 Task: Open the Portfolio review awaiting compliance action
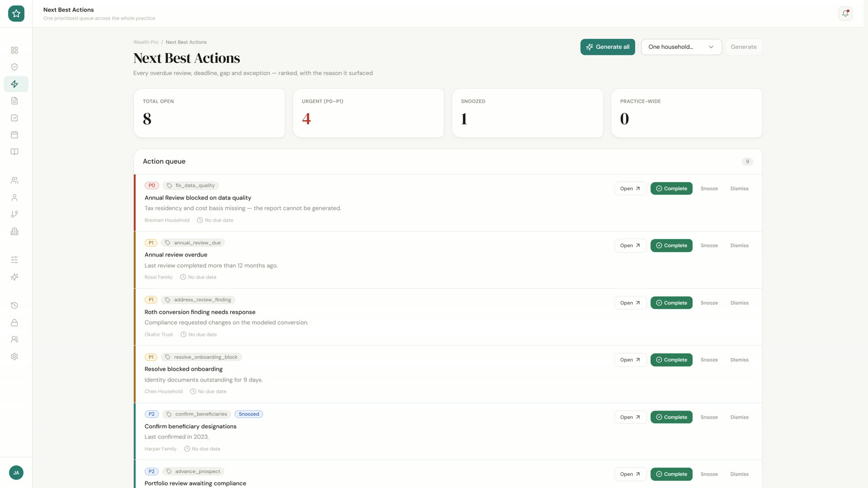[x=630, y=474]
